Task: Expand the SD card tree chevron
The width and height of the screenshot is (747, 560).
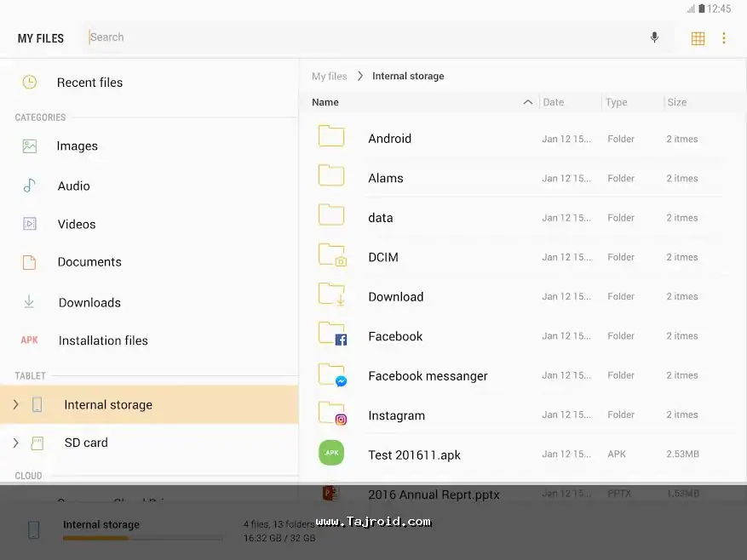Action: 15,443
